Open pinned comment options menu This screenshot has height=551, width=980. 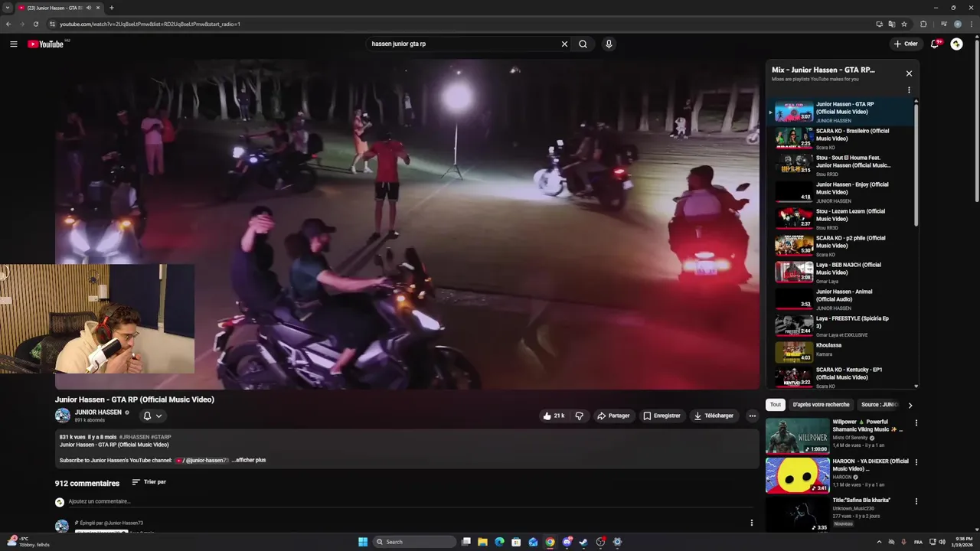tap(751, 523)
